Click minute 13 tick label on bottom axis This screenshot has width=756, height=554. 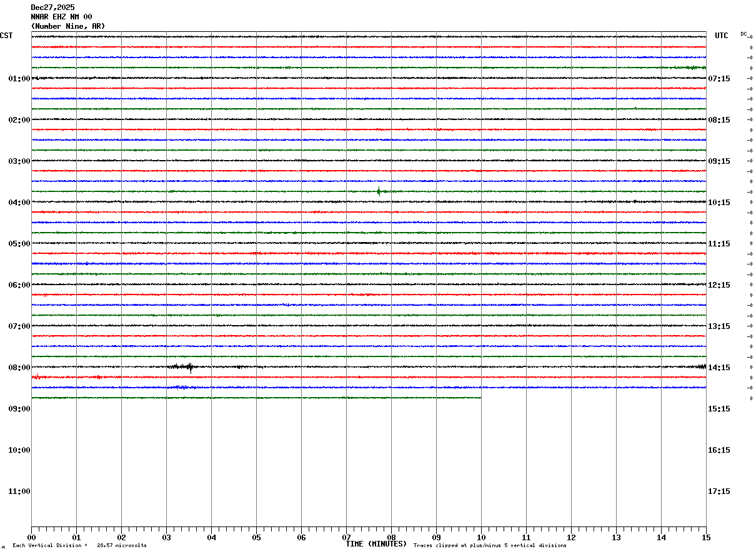pos(616,538)
